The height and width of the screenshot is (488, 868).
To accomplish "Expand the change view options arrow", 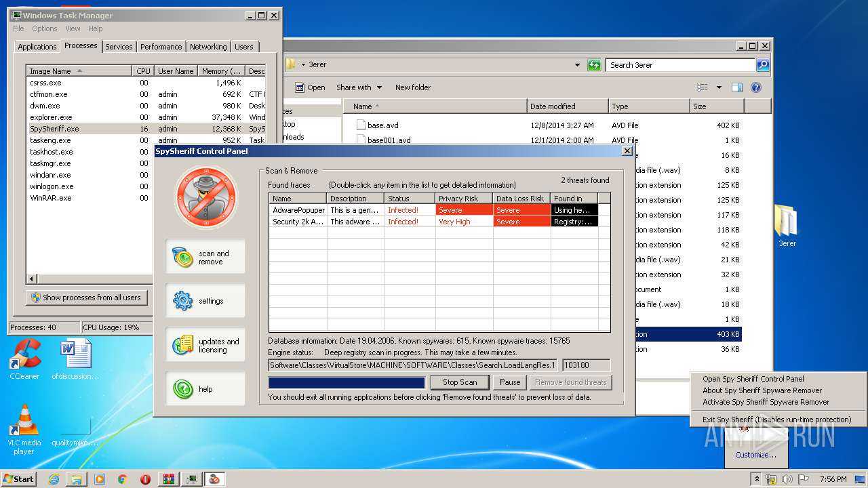I will (x=719, y=87).
